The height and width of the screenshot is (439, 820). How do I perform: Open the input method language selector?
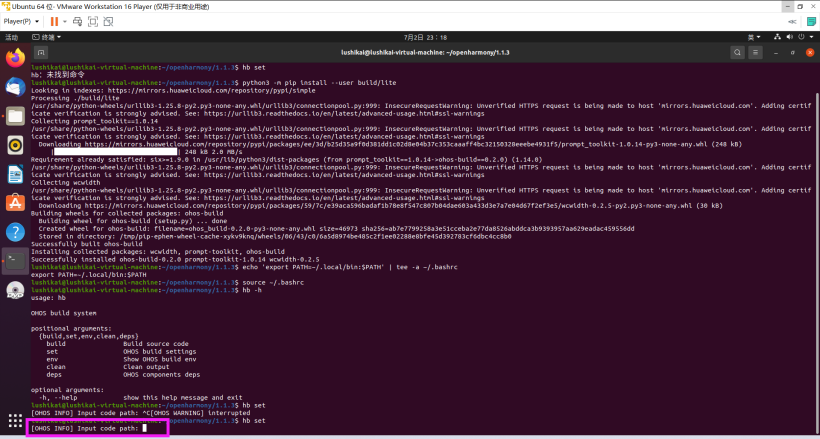click(x=754, y=37)
